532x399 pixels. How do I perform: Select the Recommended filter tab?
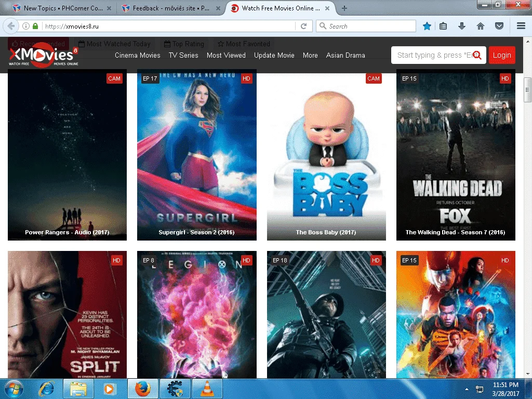pos(38,44)
